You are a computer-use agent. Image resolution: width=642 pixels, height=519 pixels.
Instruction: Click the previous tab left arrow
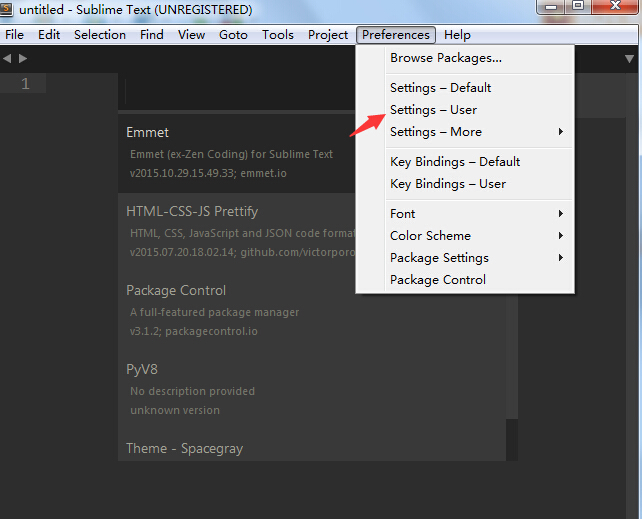point(7,59)
